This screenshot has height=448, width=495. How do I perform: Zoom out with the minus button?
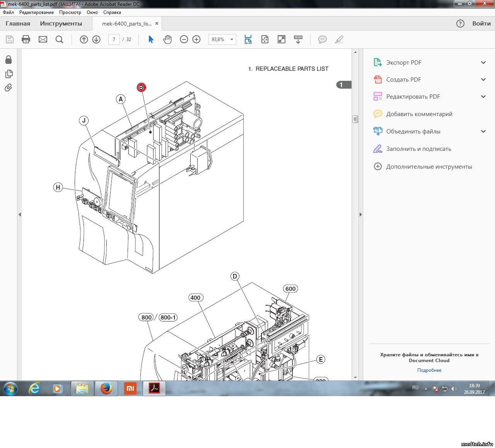[x=184, y=39]
